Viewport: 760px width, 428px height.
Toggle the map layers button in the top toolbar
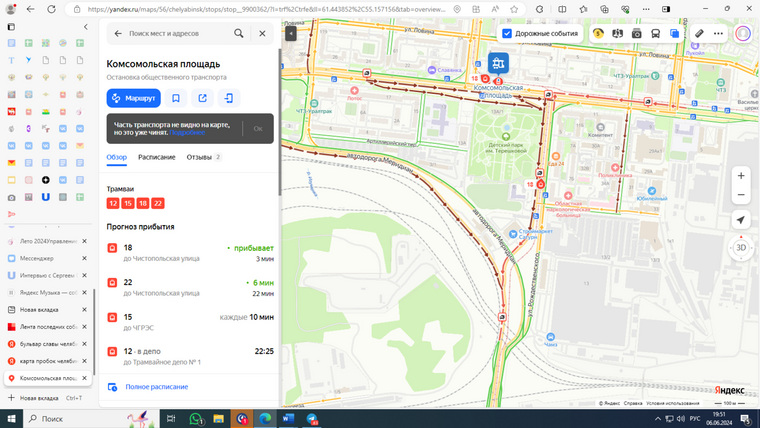674,33
